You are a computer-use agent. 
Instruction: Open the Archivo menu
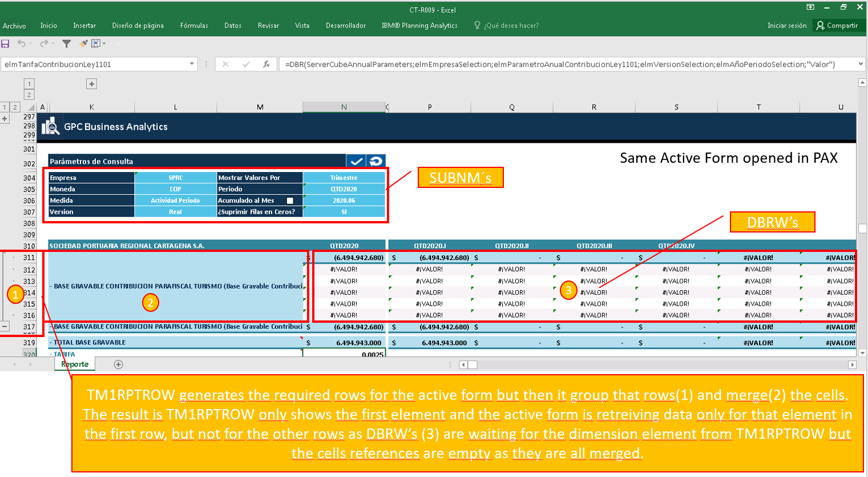click(14, 26)
